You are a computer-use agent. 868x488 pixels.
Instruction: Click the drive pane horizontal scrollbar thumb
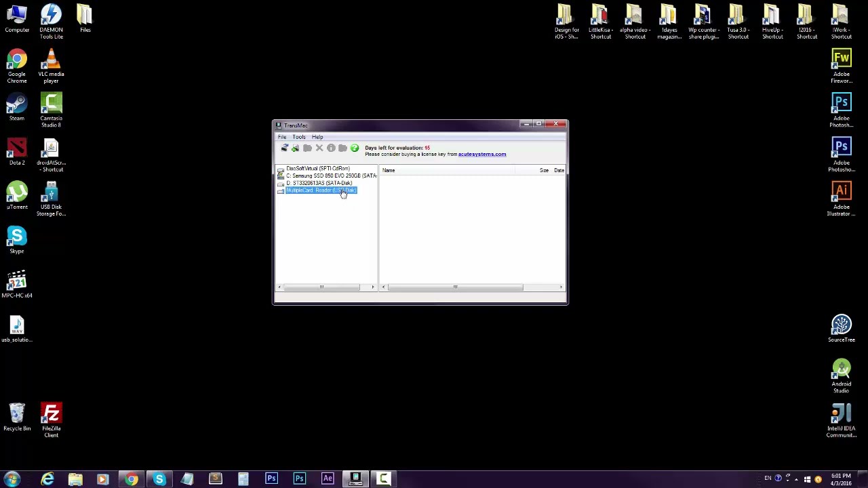click(x=321, y=287)
